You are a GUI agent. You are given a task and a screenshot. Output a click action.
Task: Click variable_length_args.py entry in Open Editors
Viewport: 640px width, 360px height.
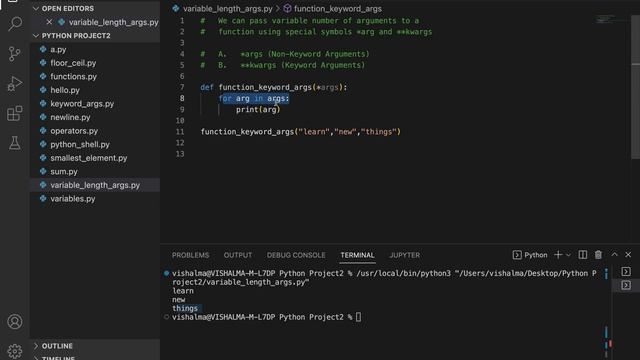[113, 22]
